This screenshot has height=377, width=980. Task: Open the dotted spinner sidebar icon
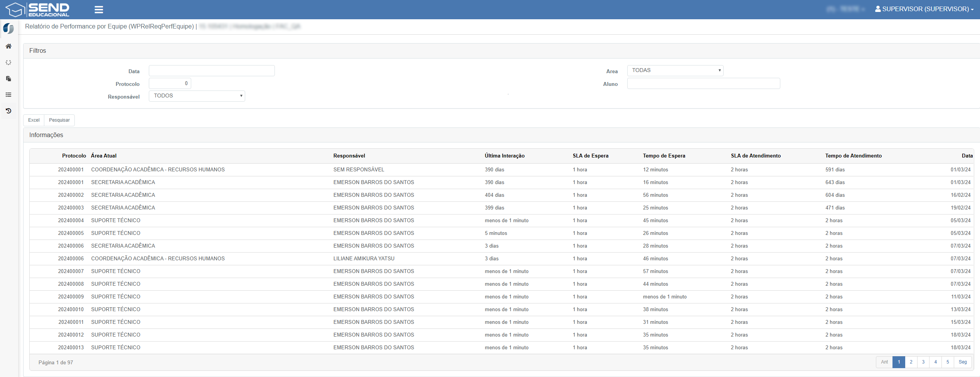pos(8,62)
